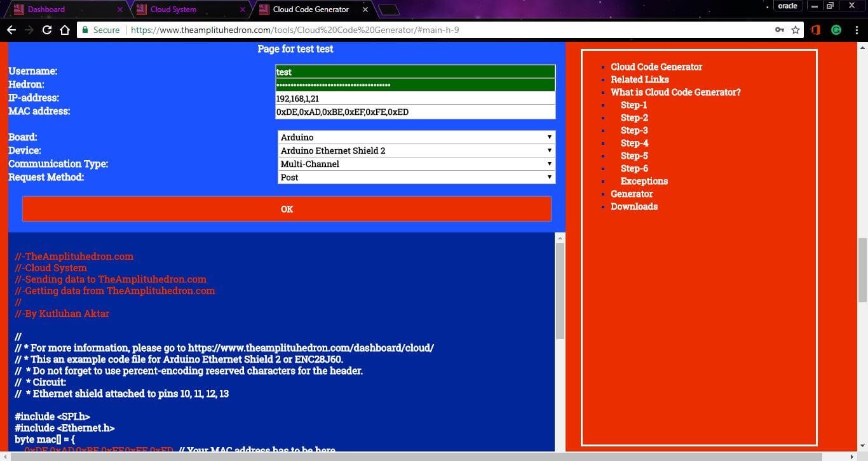Go to Step-2 in the sidebar
868x461 pixels.
634,117
